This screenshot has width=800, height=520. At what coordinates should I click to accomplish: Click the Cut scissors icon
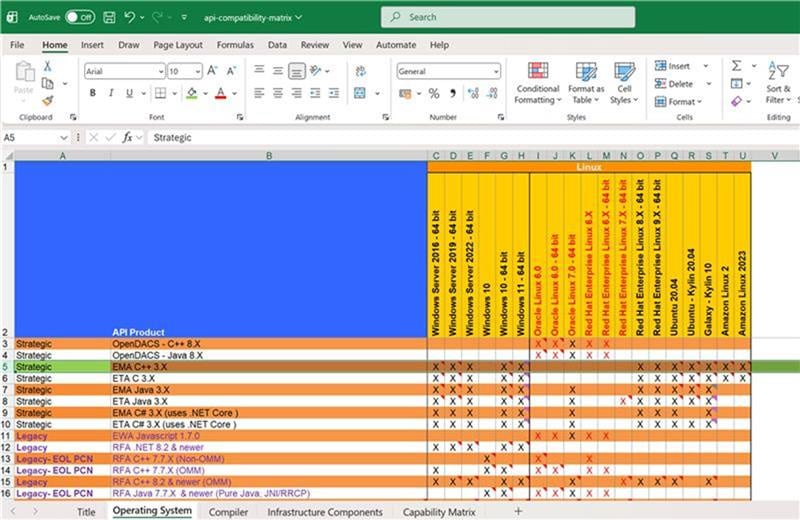(47, 66)
